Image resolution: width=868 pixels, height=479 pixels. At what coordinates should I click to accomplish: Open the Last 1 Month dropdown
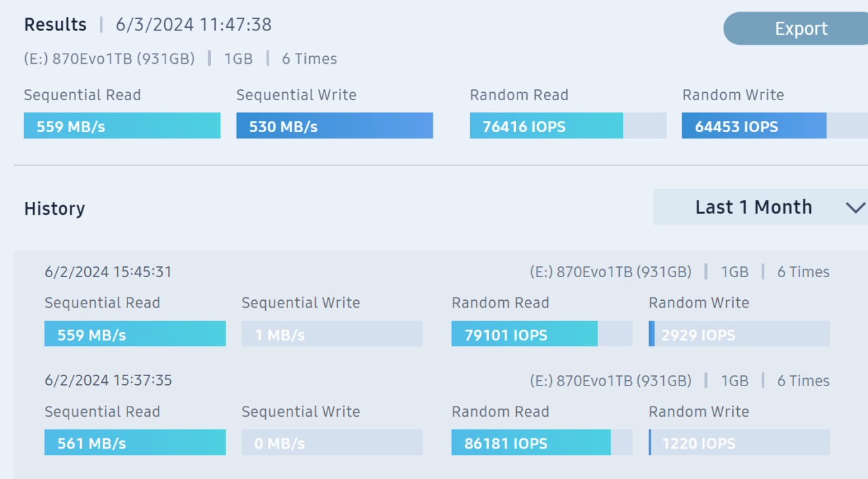[753, 207]
